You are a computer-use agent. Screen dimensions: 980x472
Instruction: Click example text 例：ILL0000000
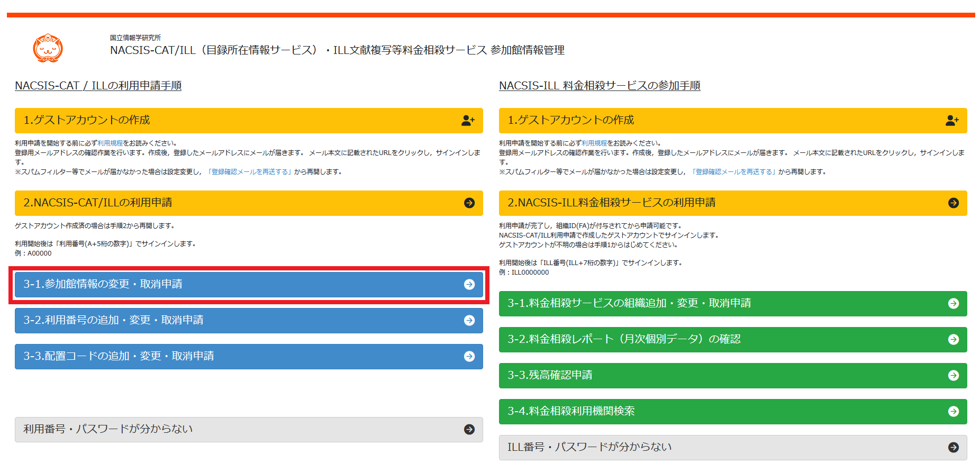(x=524, y=273)
